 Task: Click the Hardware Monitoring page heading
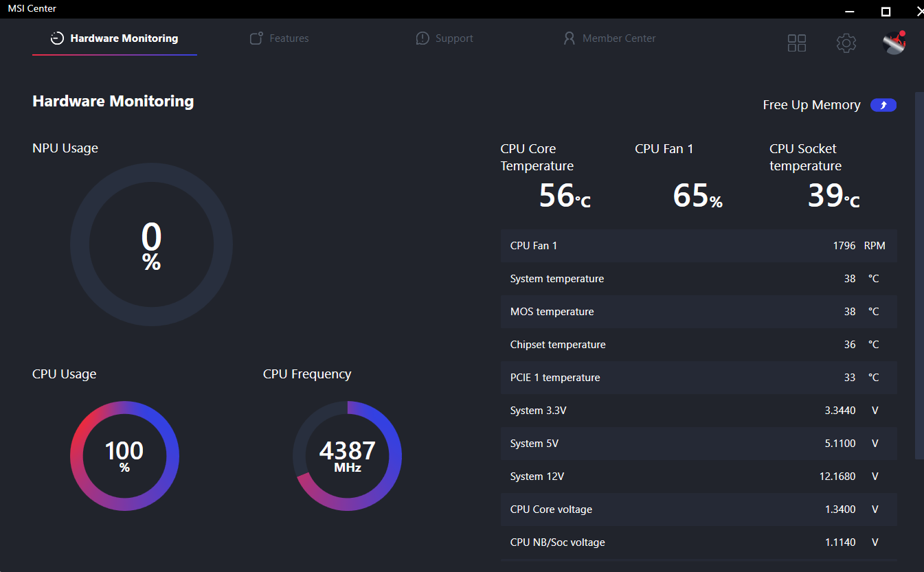pos(113,102)
